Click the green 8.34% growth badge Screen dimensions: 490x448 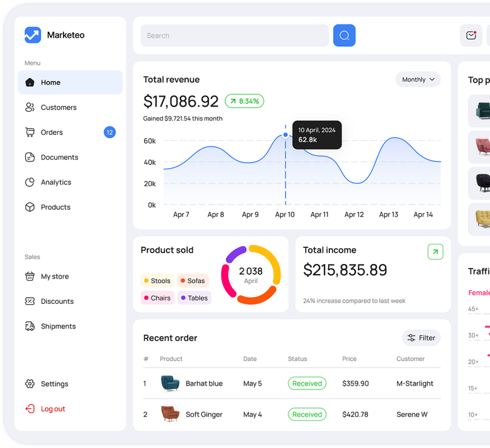(244, 101)
